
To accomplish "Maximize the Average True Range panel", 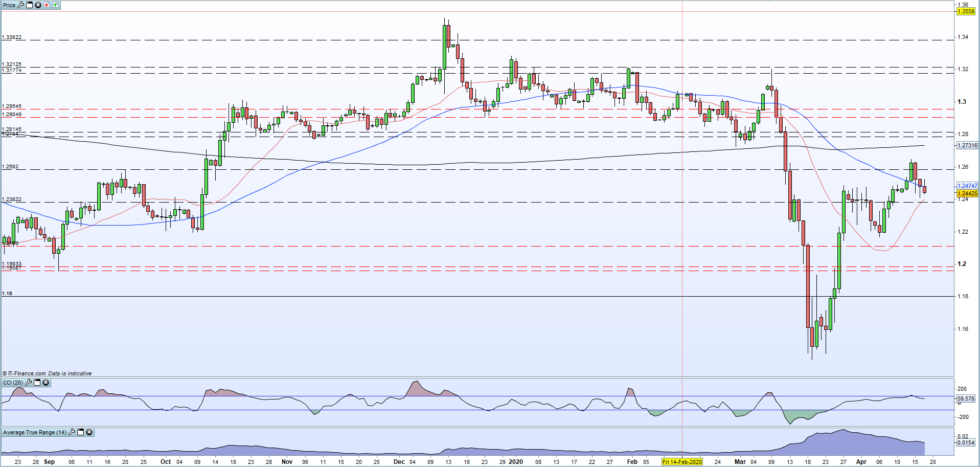I will point(81,432).
